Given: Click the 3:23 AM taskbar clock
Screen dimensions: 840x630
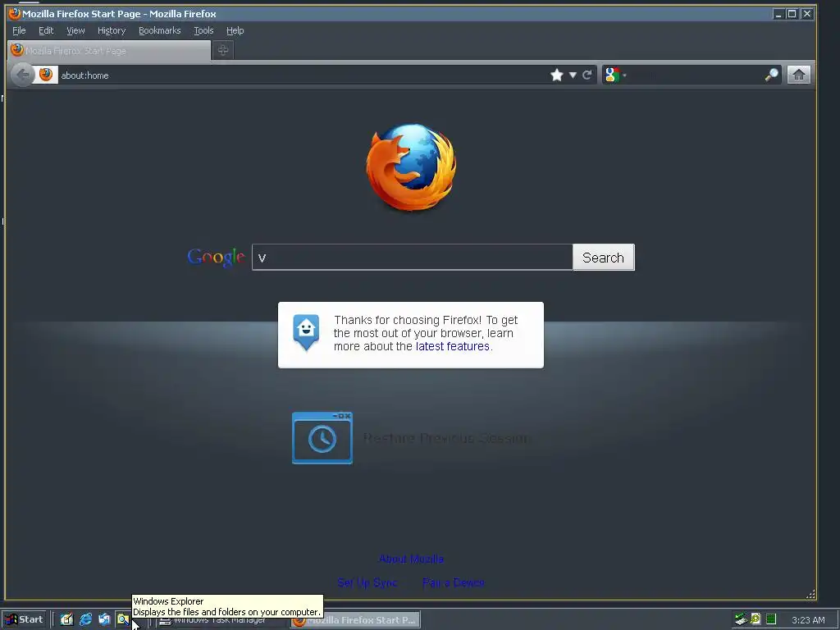Looking at the screenshot, I should point(808,620).
